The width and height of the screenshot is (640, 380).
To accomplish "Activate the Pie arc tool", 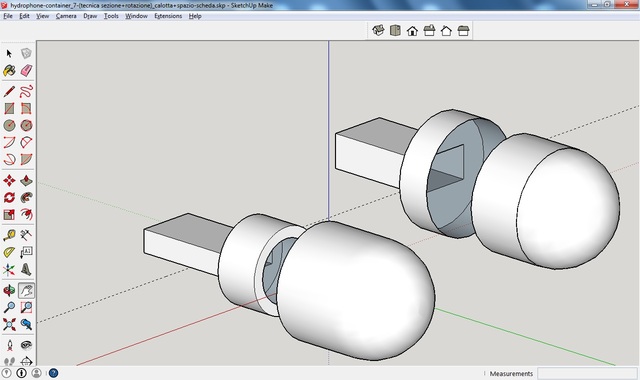I will pos(26,159).
